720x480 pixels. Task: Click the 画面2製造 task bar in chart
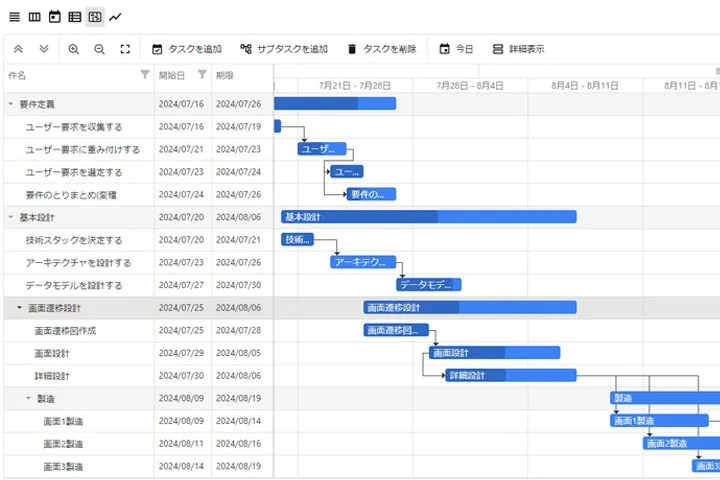[681, 443]
